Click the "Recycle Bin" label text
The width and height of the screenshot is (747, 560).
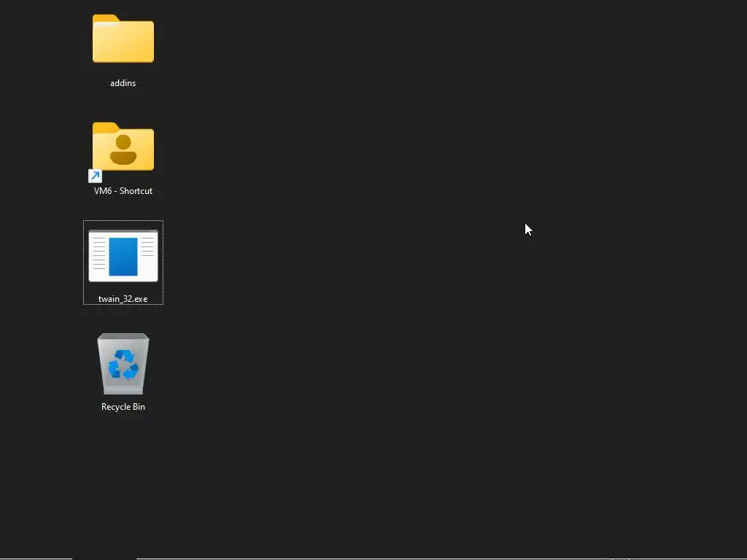(123, 407)
